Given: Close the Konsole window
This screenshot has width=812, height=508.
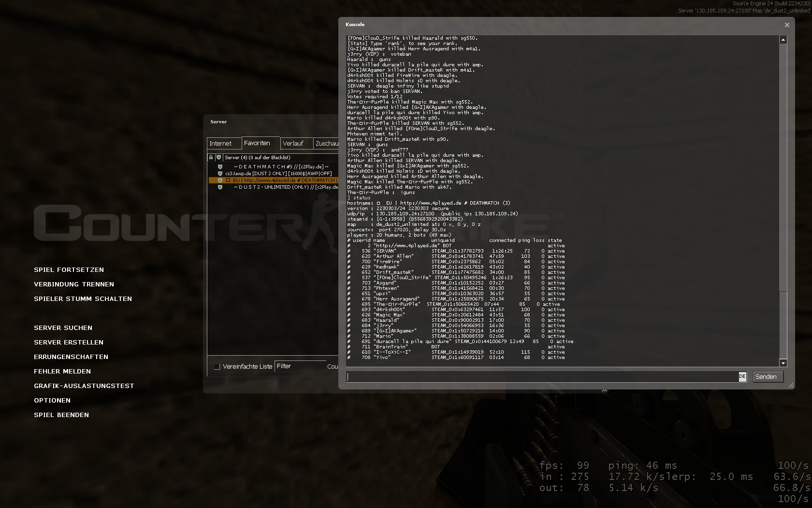Looking at the screenshot, I should [x=787, y=25].
